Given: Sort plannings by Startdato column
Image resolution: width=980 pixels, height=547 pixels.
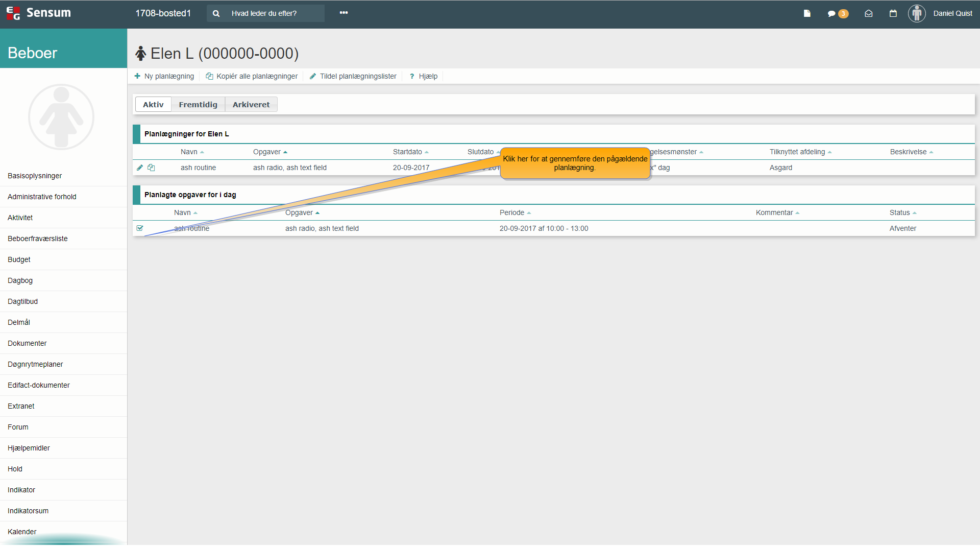Looking at the screenshot, I should click(410, 152).
